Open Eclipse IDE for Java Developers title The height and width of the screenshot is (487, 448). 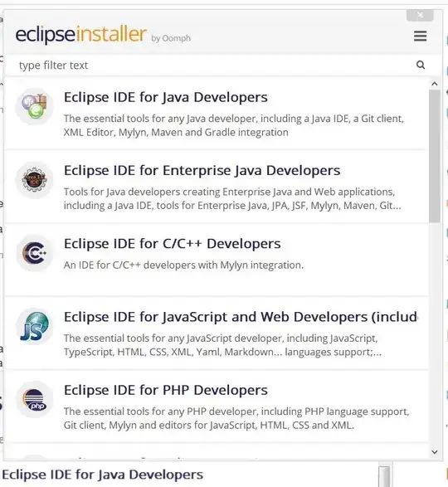click(x=166, y=97)
